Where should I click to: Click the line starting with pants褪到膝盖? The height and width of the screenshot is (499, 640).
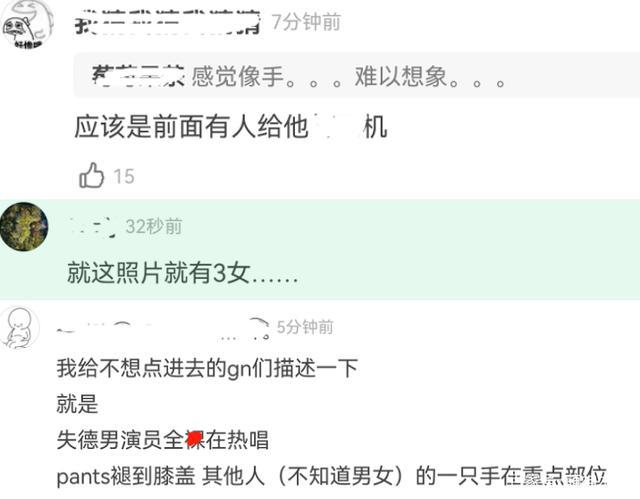point(331,476)
